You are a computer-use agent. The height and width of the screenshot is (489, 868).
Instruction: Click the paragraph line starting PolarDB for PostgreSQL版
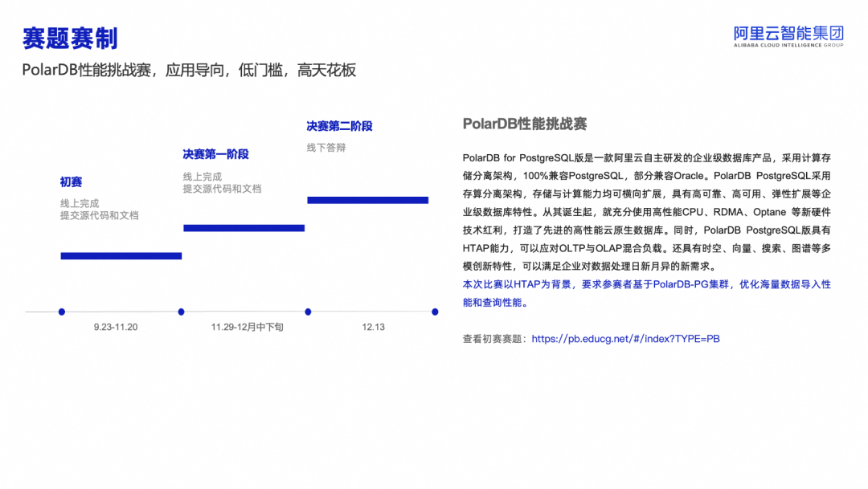pyautogui.click(x=646, y=158)
